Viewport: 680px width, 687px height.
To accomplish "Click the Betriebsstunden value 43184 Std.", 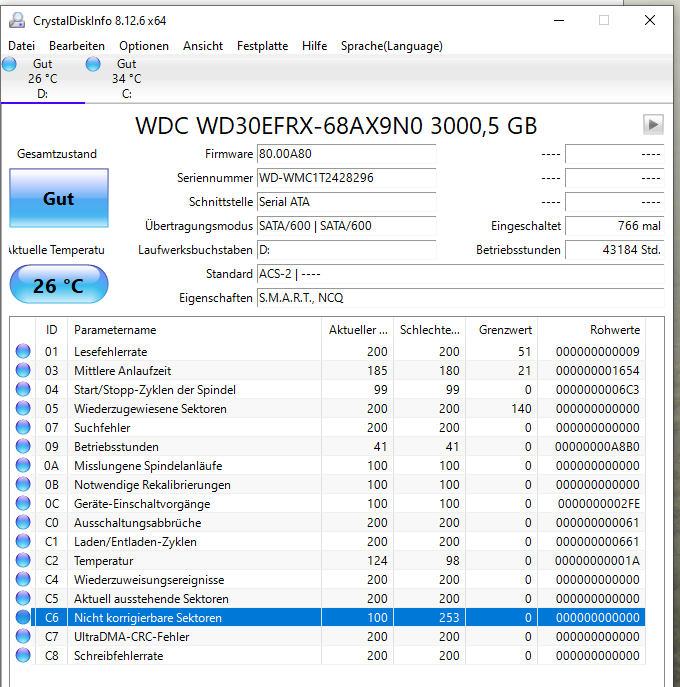I will pos(615,250).
